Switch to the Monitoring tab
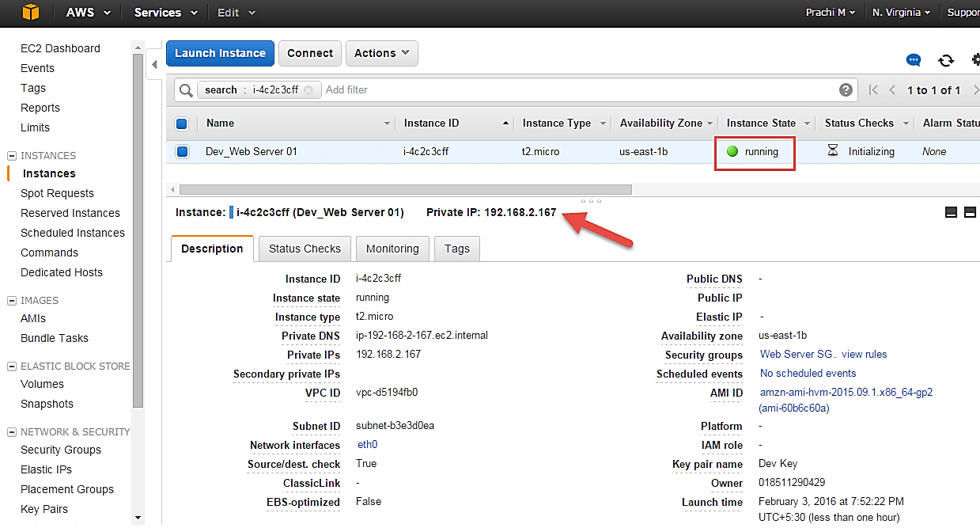Screen dimensions: 980x528 392,249
